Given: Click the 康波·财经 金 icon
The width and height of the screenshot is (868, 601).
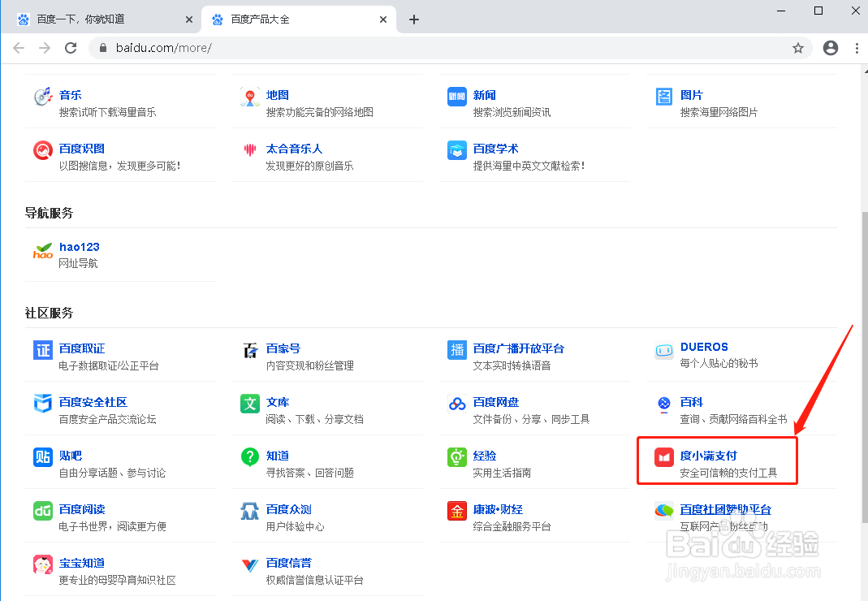Looking at the screenshot, I should click(456, 511).
